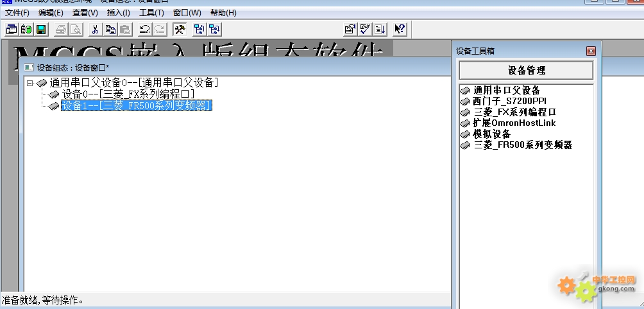
Task: Click the context help pointer icon
Action: [x=399, y=29]
